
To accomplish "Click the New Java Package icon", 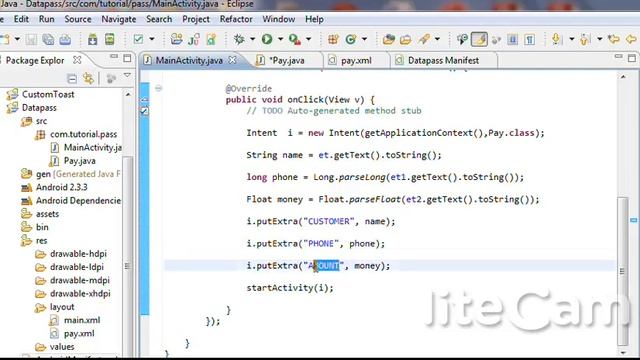I will point(333,40).
